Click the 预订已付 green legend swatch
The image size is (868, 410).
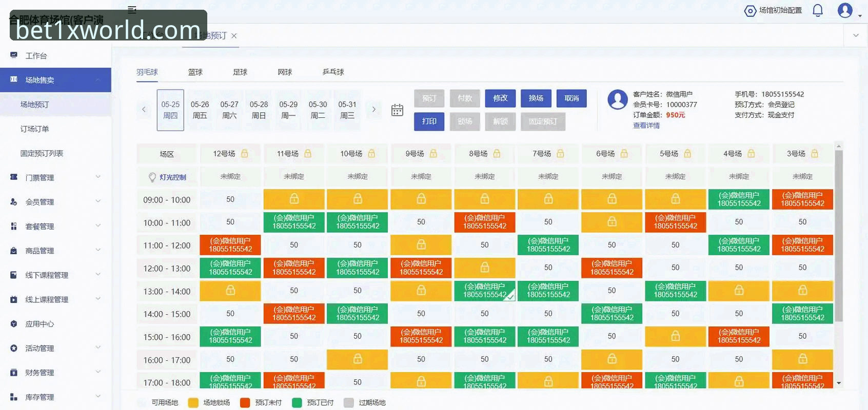297,403
